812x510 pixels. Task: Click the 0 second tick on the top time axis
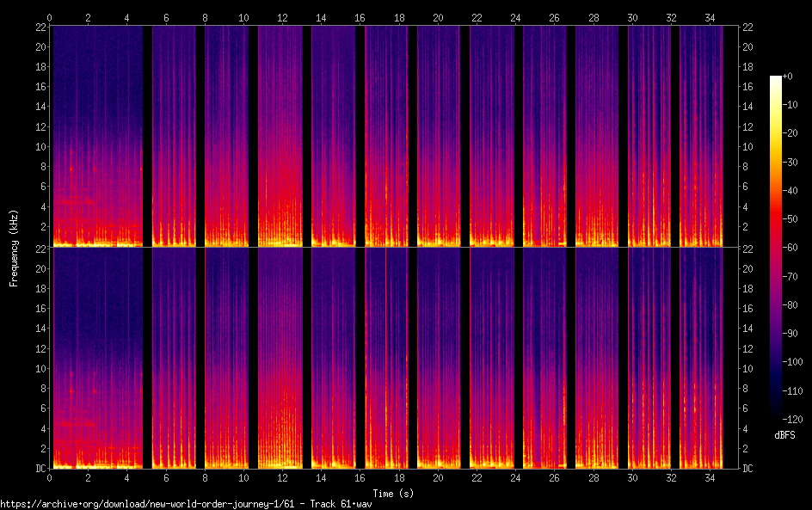[x=50, y=17]
